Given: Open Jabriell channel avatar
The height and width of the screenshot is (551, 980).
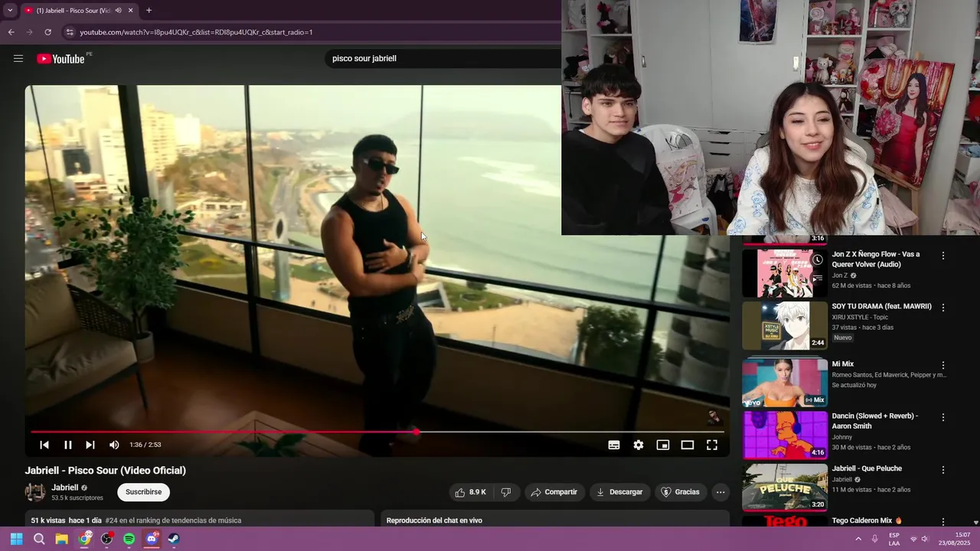Looking at the screenshot, I should pos(35,492).
